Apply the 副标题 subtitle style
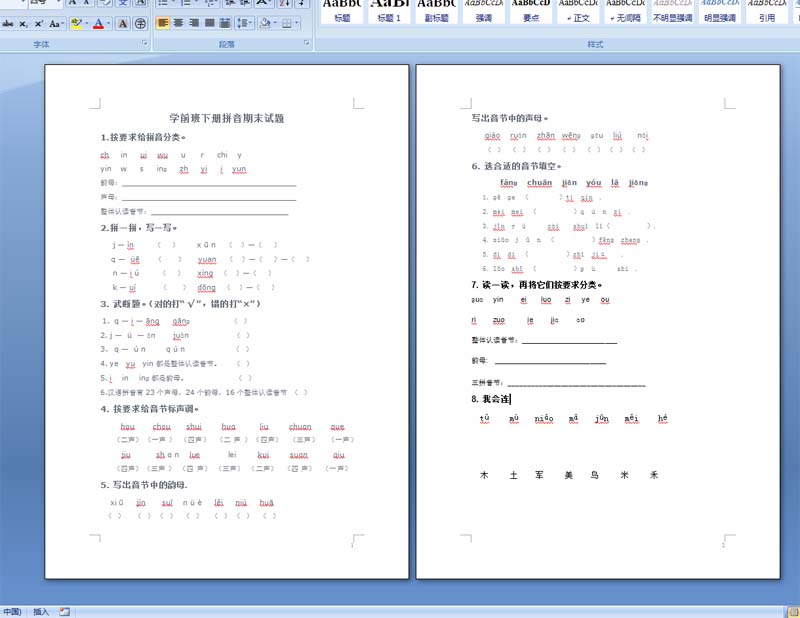Screen dimensions: 800x618 tap(436, 11)
